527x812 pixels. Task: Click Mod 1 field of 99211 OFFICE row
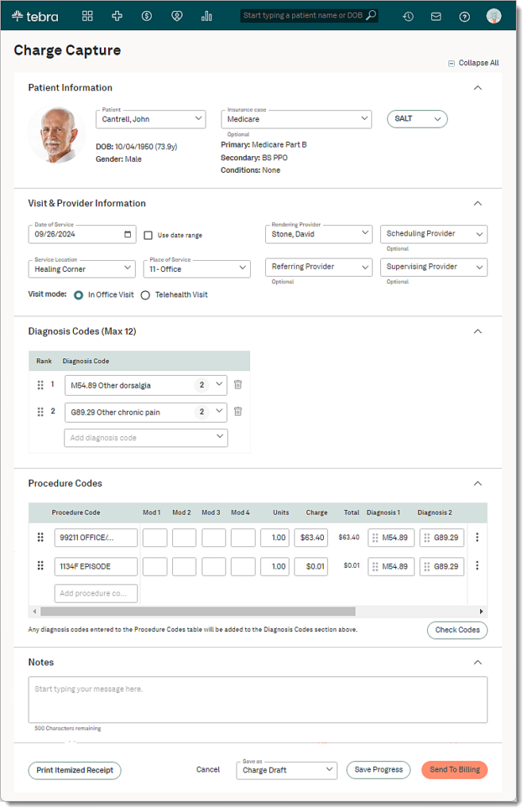pyautogui.click(x=155, y=538)
